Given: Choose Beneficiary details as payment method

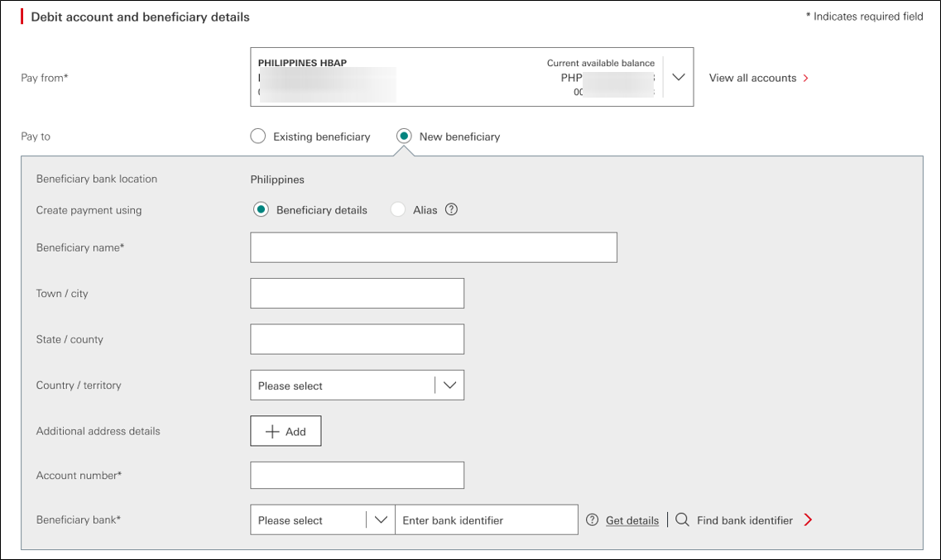Looking at the screenshot, I should (x=262, y=210).
